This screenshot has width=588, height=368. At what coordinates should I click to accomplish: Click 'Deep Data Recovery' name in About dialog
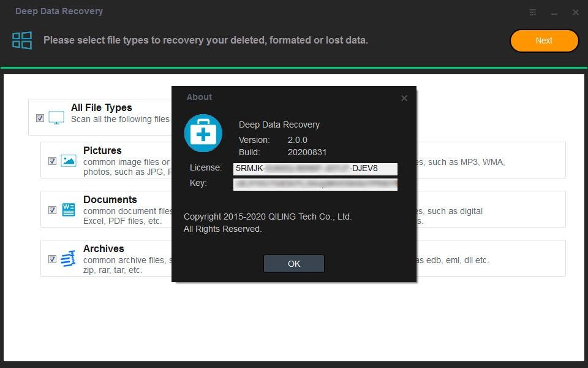point(279,125)
